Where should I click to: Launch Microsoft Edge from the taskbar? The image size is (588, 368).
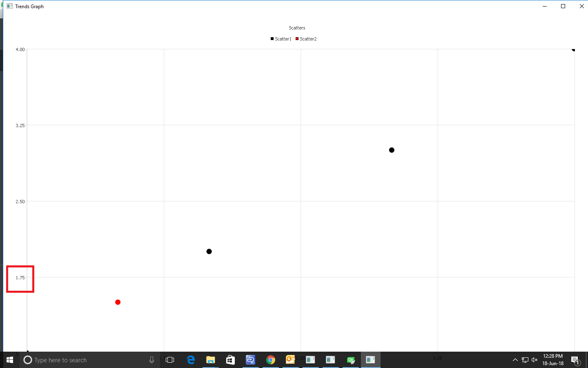click(191, 360)
